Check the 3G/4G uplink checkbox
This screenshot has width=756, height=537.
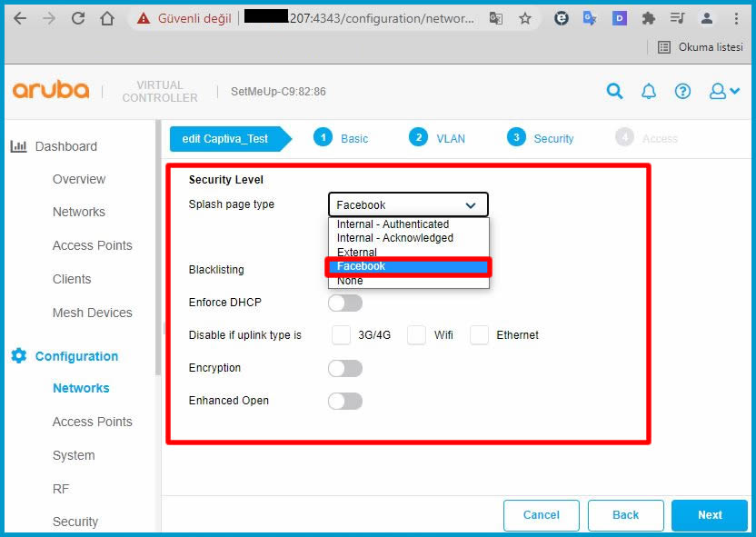pos(341,335)
